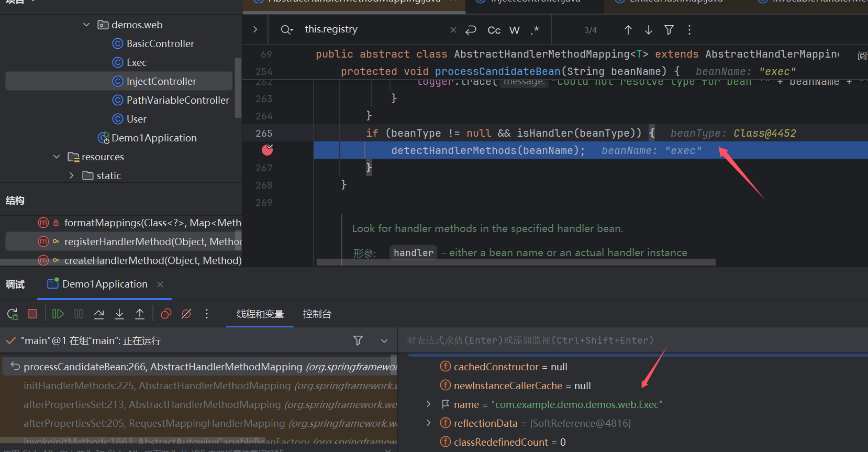Click project tree vertical scrollbar
This screenshot has height=452, width=868.
(238, 87)
